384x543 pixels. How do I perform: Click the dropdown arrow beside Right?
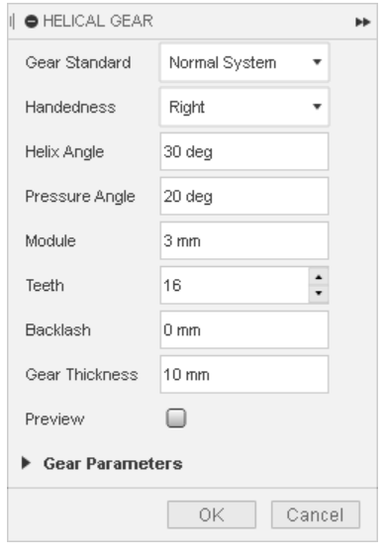[x=317, y=107]
